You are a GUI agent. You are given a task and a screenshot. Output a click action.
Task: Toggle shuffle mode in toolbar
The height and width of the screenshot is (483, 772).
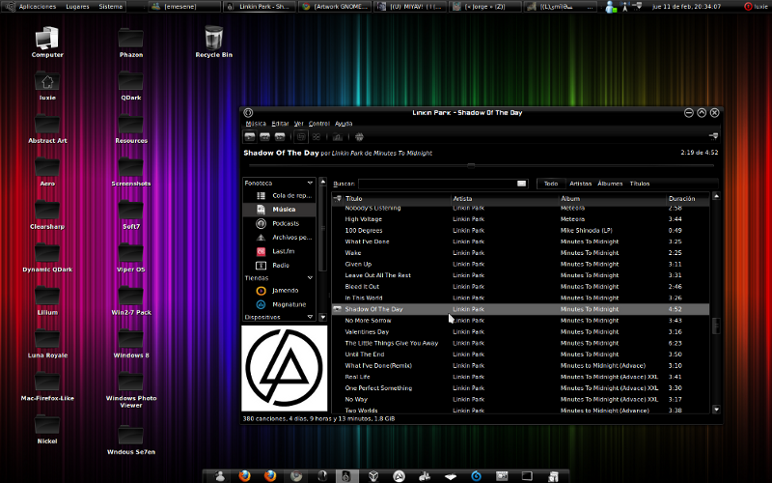pyautogui.click(x=317, y=137)
